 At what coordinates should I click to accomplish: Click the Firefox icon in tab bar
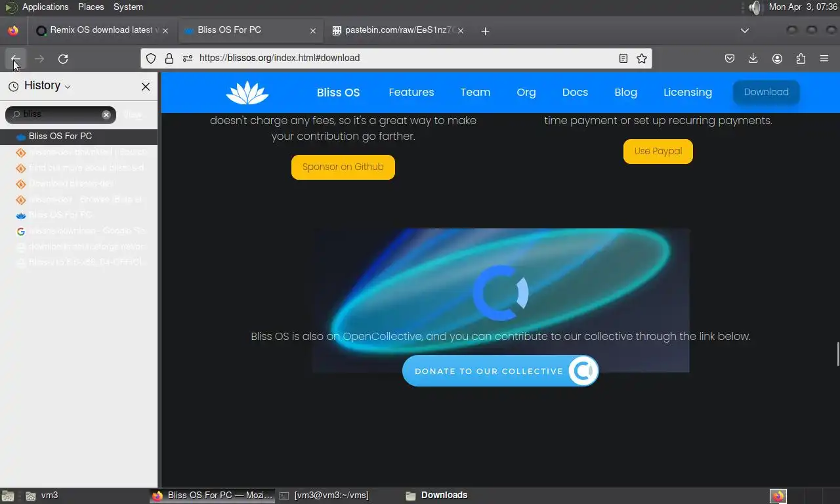coord(13,31)
